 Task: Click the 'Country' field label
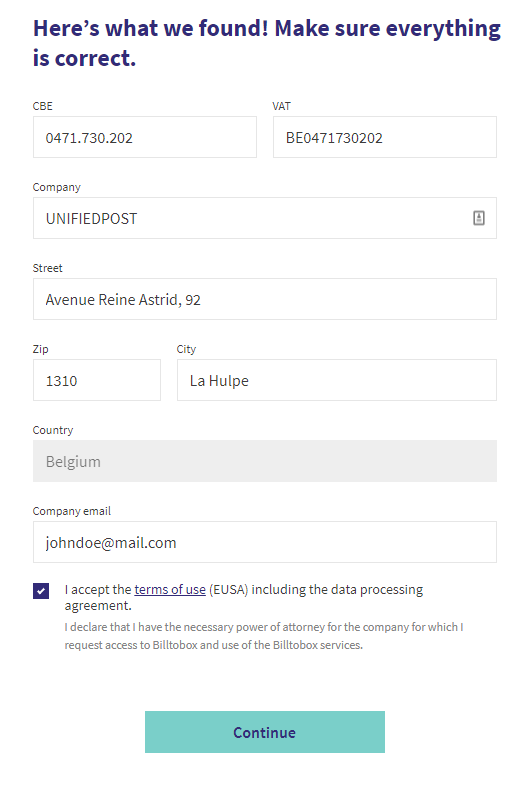click(x=53, y=430)
